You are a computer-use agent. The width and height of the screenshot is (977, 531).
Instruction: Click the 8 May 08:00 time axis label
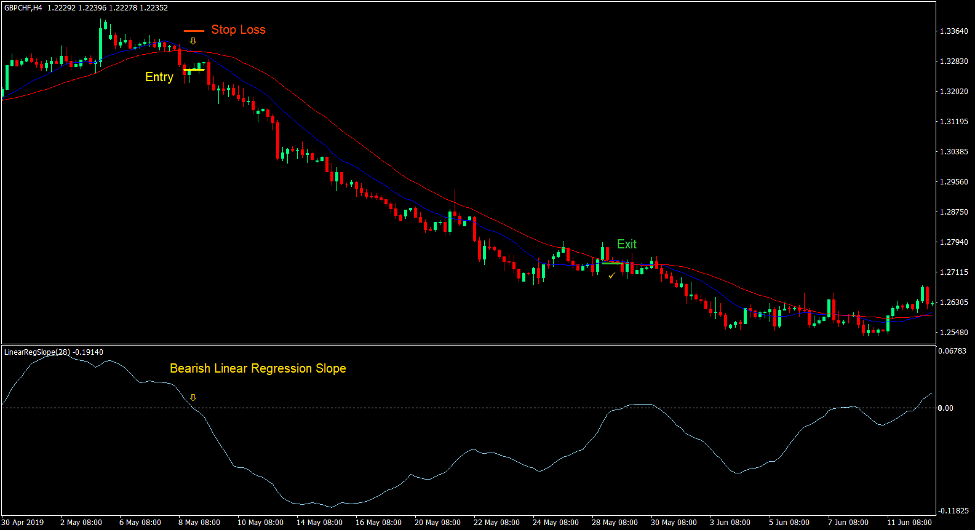point(199,523)
